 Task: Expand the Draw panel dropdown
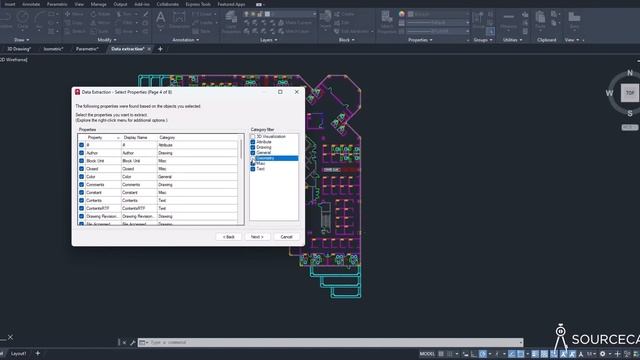22,40
